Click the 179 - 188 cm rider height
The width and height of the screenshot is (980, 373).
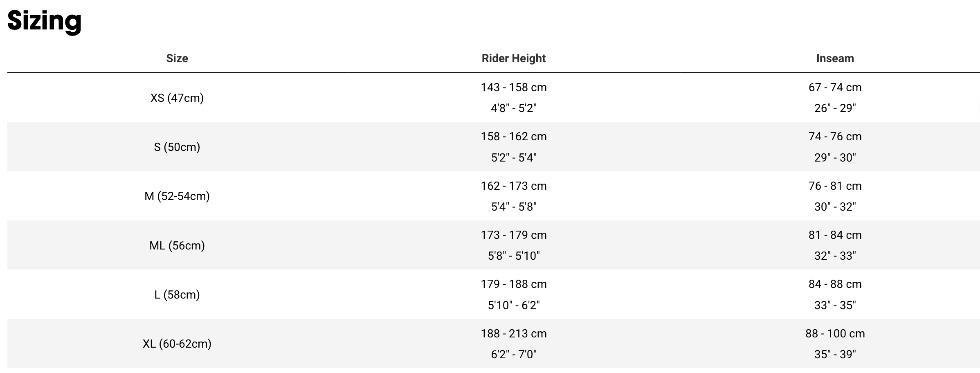click(x=514, y=284)
